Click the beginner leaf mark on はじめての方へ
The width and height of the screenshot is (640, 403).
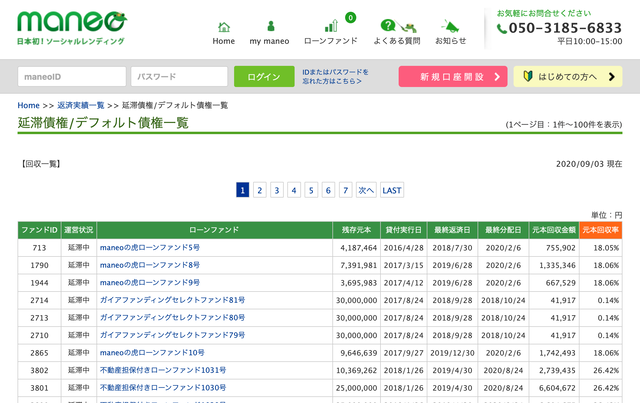pos(528,76)
